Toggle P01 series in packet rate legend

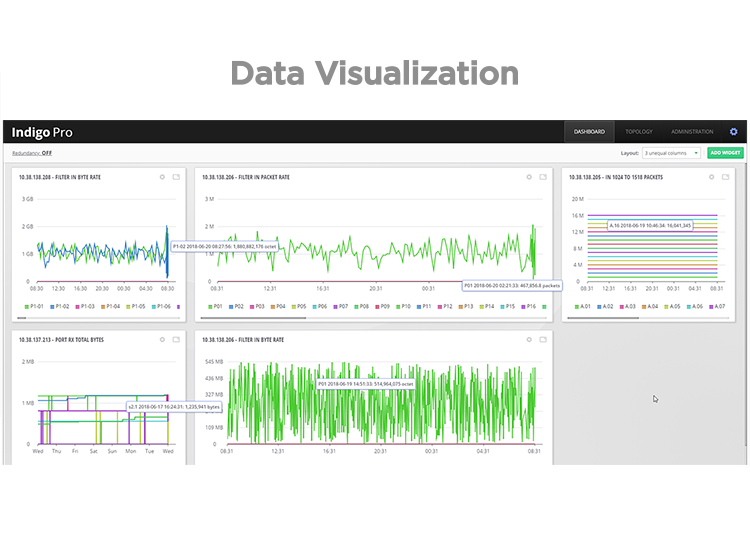tap(217, 307)
